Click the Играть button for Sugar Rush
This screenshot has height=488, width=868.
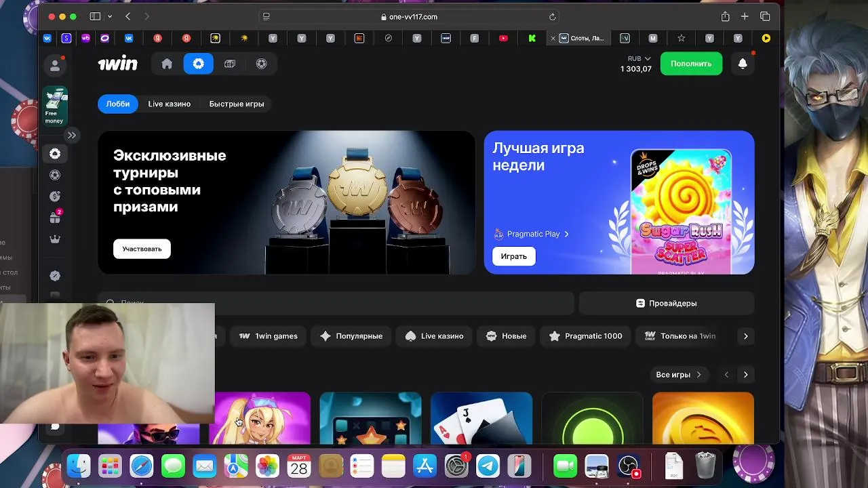click(x=513, y=256)
